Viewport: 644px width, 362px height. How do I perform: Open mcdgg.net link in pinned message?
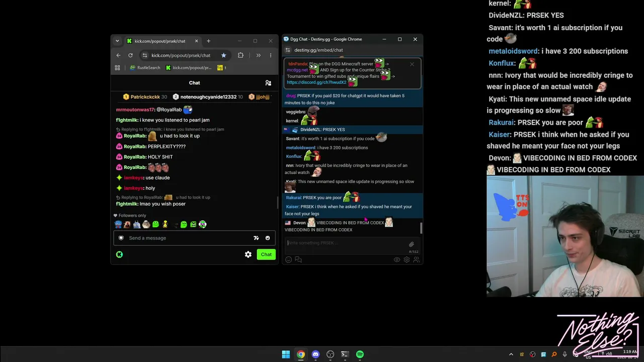coord(297,70)
